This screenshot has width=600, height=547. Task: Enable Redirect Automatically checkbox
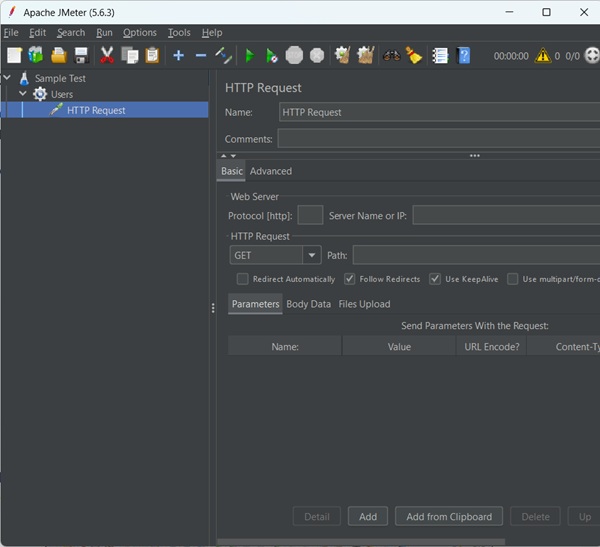click(x=243, y=279)
